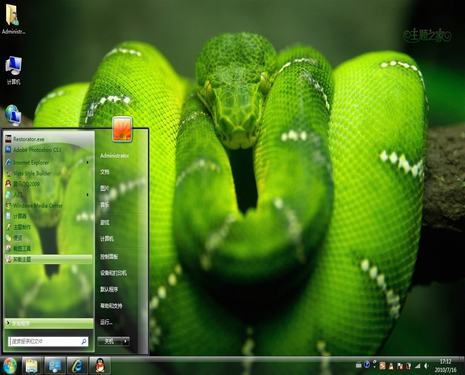
Task: Click the Windows Start orb
Action: 9,366
